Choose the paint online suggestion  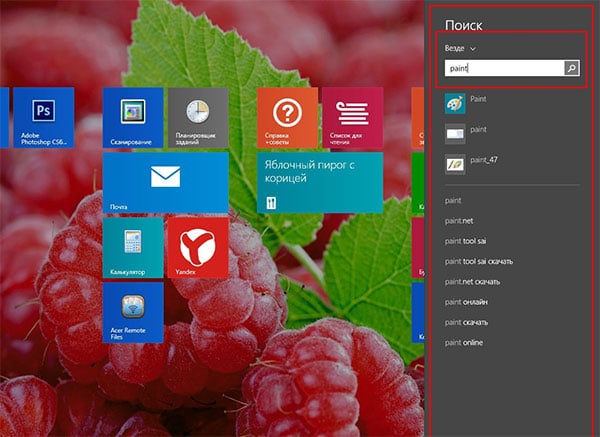(463, 342)
